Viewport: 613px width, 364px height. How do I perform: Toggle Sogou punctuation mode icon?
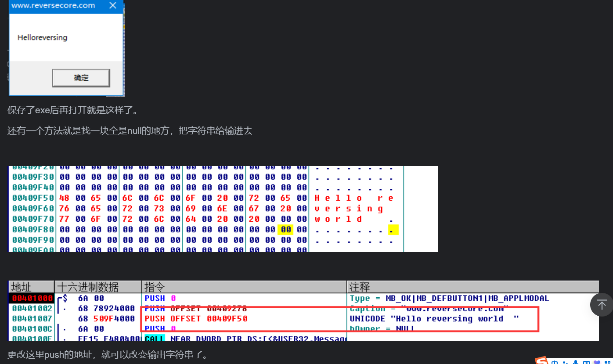(x=565, y=363)
